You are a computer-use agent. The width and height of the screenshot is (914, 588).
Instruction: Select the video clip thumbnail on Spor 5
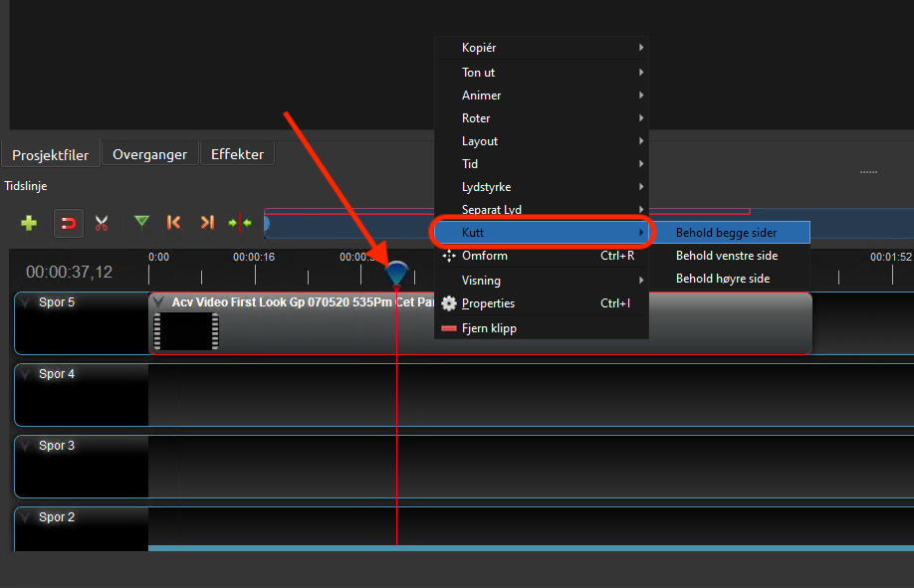click(186, 331)
